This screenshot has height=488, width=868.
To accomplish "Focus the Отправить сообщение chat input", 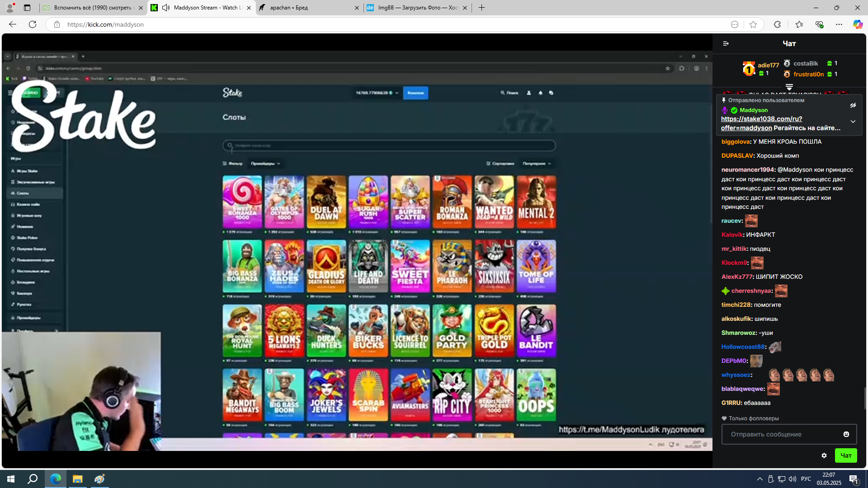I will click(789, 434).
